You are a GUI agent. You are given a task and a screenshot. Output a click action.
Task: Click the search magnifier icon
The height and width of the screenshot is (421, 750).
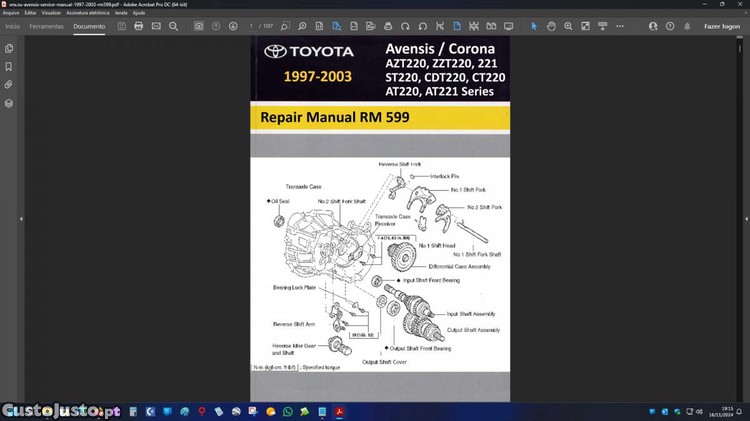(171, 26)
